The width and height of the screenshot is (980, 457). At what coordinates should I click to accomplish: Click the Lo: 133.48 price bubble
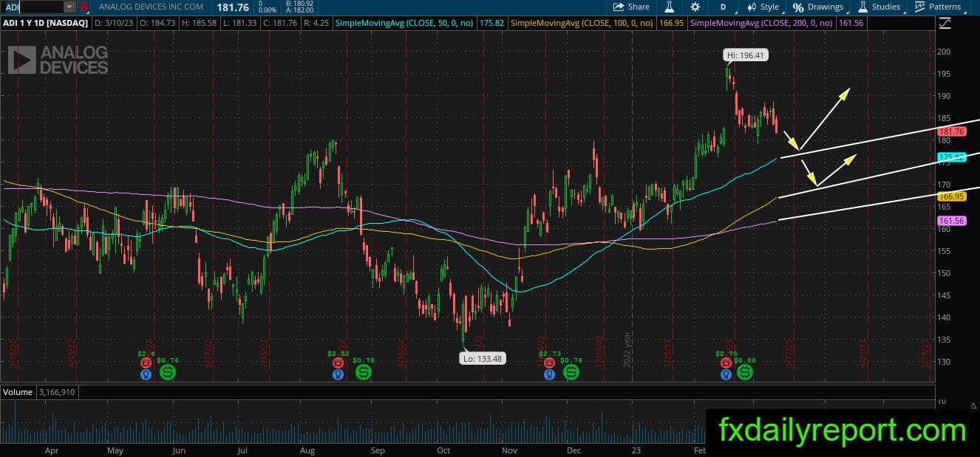tap(481, 359)
